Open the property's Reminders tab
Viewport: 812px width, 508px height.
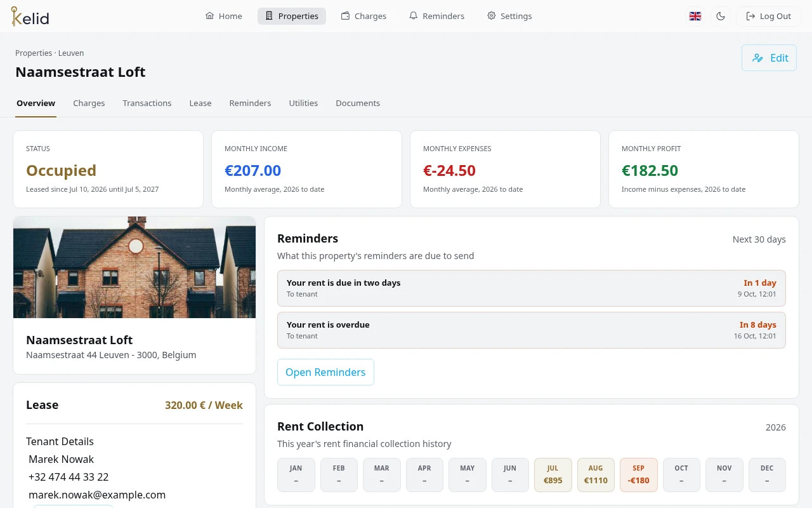pos(250,103)
